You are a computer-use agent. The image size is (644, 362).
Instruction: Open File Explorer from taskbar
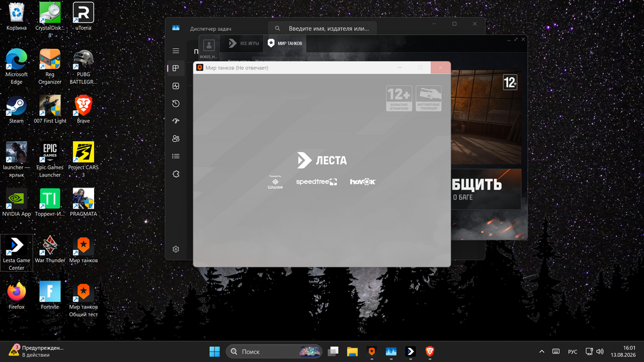[352, 351]
